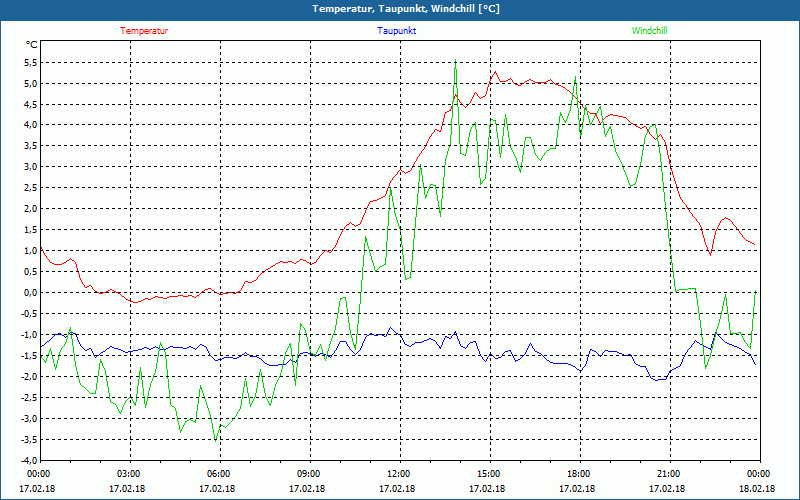Click the -3,0 value on y-axis
The width and height of the screenshot is (800, 500).
click(x=30, y=418)
